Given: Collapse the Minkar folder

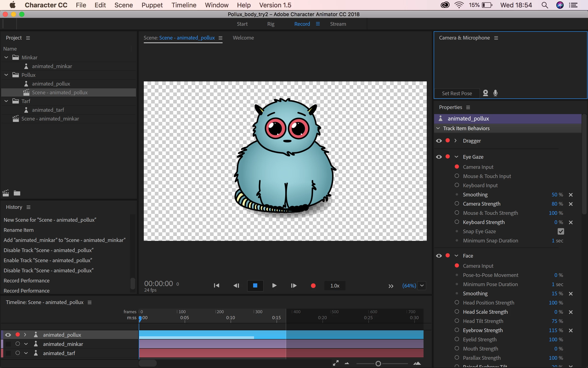Looking at the screenshot, I should point(6,57).
